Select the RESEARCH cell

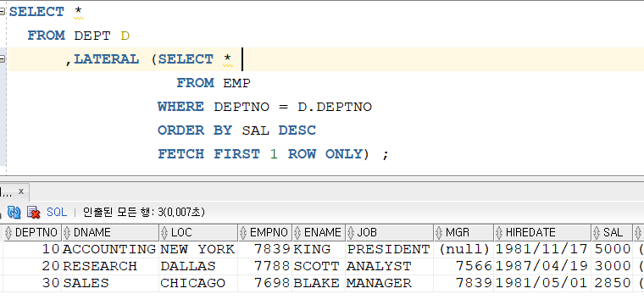[x=110, y=266]
